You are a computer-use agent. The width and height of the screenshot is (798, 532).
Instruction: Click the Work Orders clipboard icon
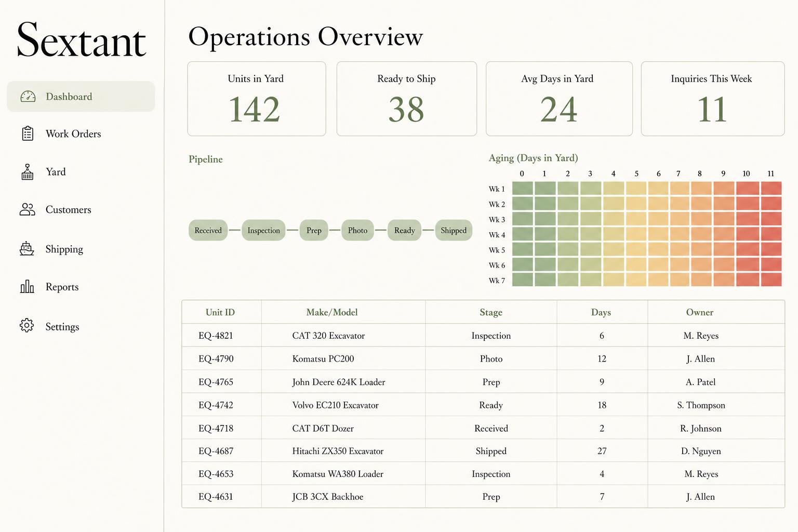28,134
